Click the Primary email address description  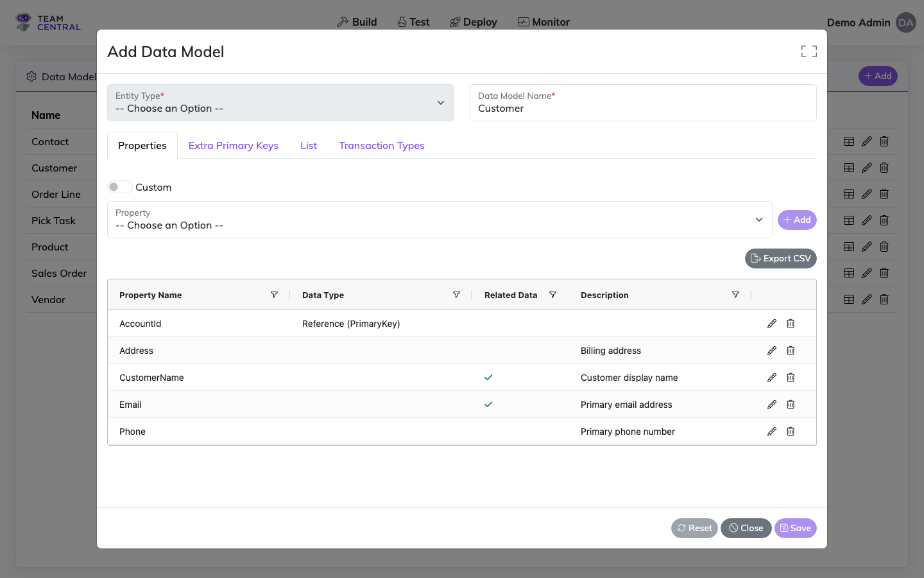626,405
